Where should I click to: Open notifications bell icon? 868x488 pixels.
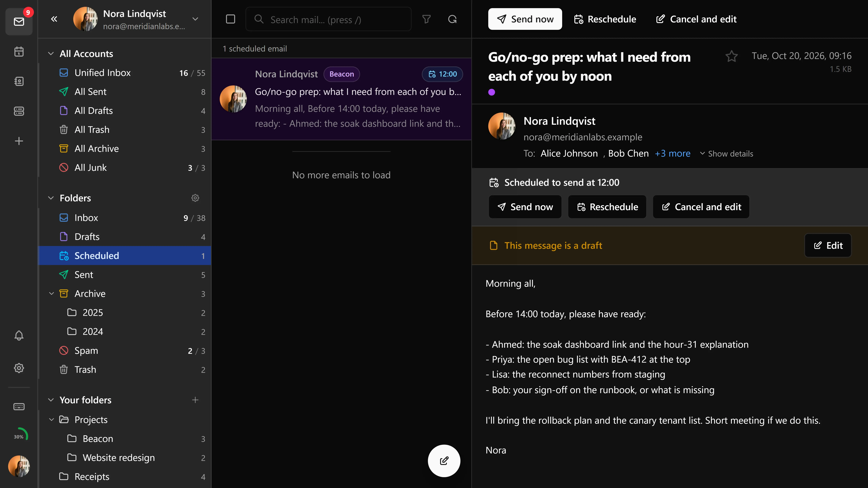tap(19, 335)
